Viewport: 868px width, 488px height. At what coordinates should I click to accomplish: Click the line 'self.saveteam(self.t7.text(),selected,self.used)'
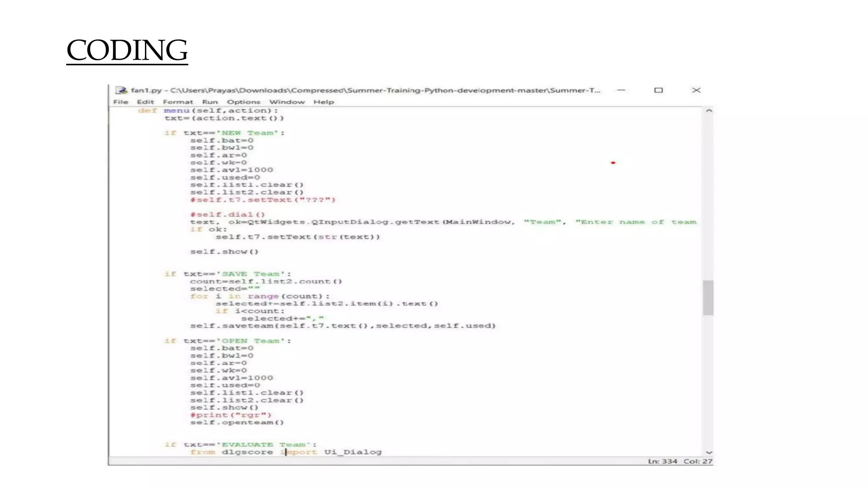[342, 326]
